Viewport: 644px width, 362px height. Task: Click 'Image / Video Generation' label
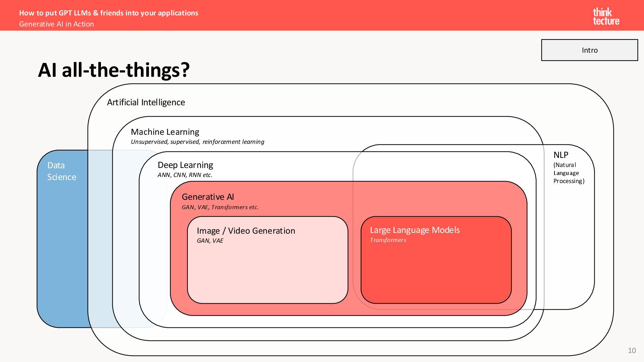246,231
